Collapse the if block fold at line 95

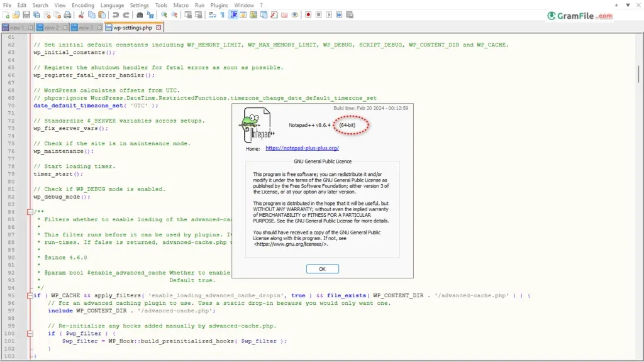point(30,295)
